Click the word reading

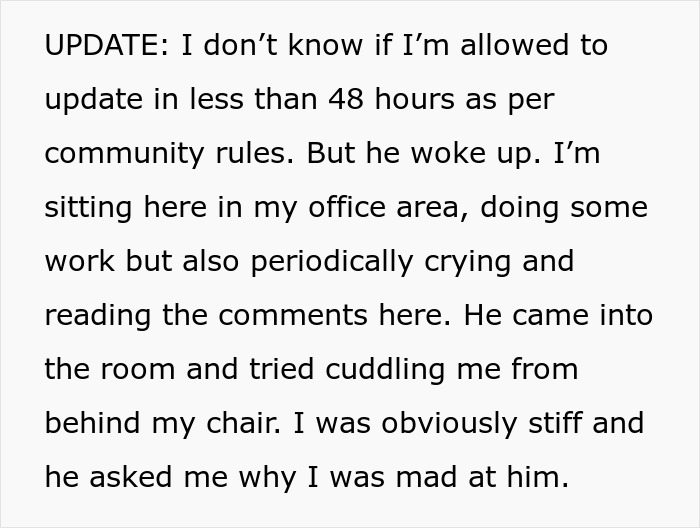98,316
